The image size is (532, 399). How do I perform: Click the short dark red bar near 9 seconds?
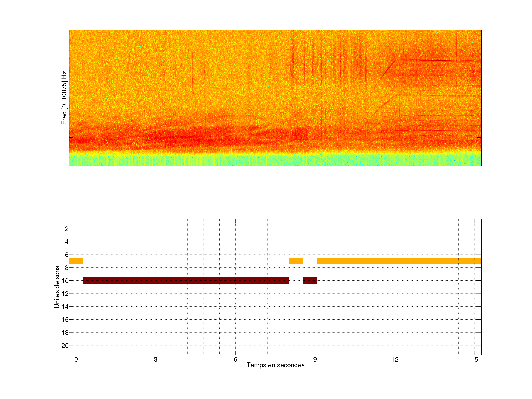[310, 280]
